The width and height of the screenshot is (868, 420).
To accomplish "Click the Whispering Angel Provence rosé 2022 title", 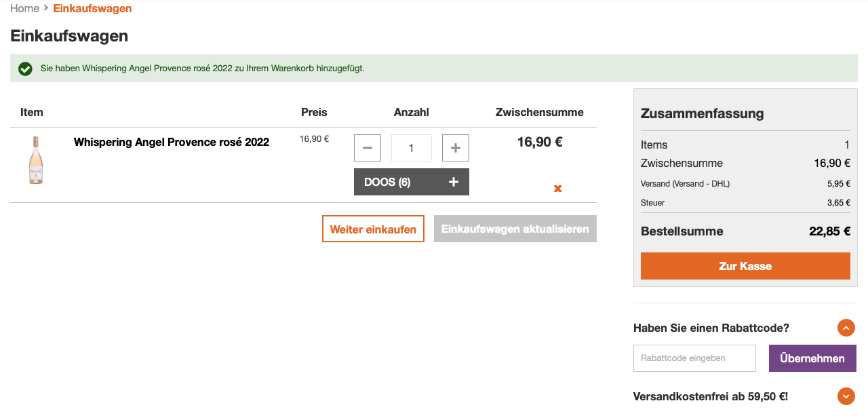I will pos(171,142).
